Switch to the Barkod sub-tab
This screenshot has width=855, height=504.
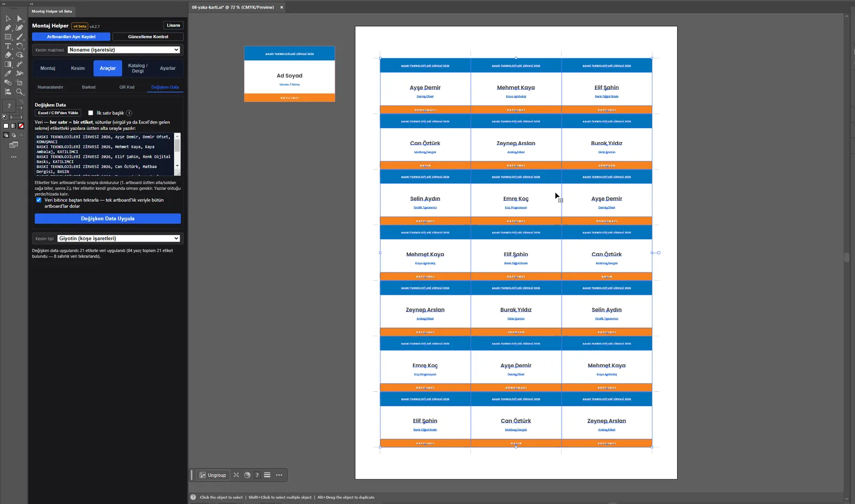(89, 87)
